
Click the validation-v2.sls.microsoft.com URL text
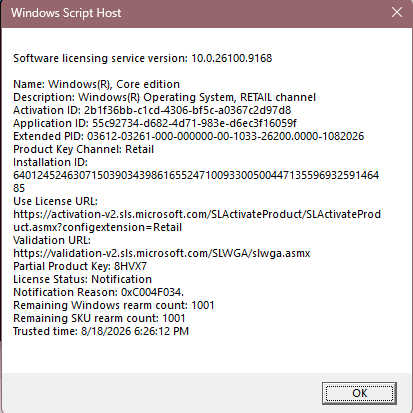(162, 253)
